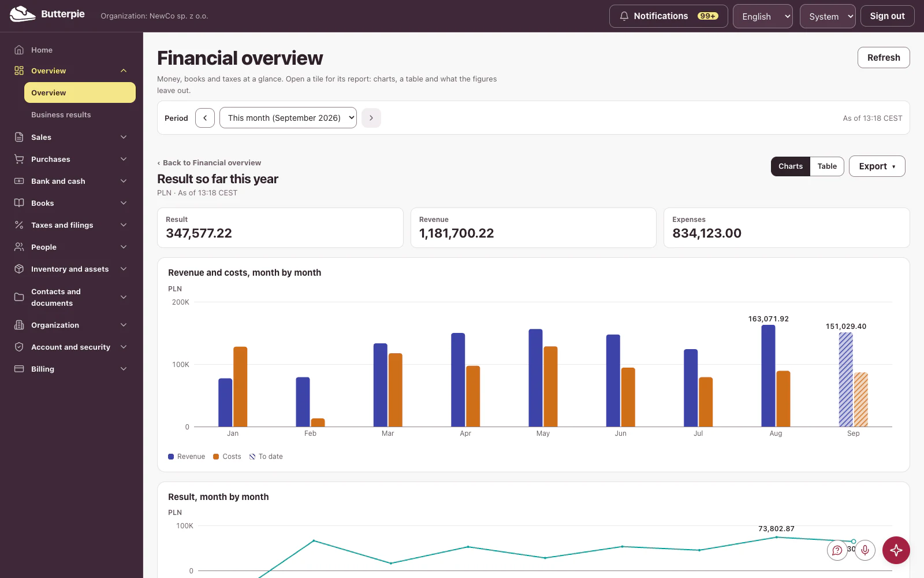Switch view to Table

point(827,166)
